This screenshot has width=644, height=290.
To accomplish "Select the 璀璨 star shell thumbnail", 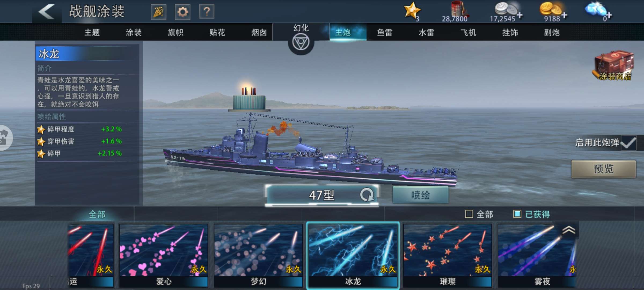I will point(448,256).
